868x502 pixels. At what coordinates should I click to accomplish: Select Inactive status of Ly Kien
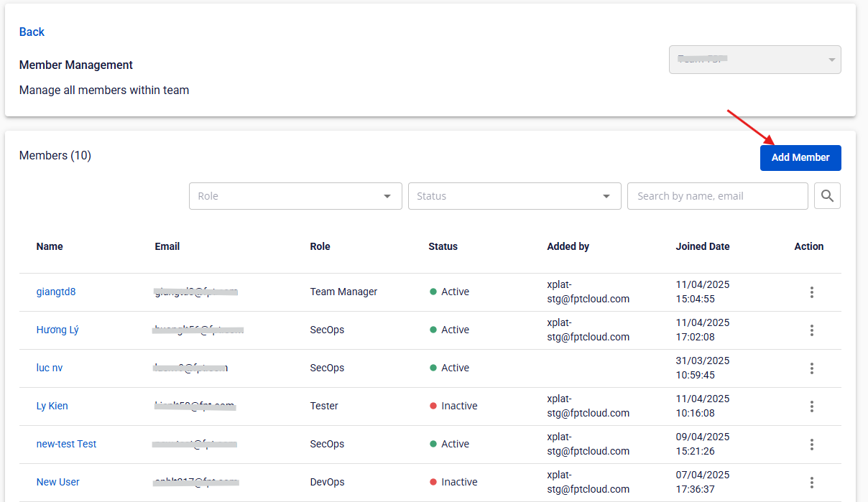(453, 406)
